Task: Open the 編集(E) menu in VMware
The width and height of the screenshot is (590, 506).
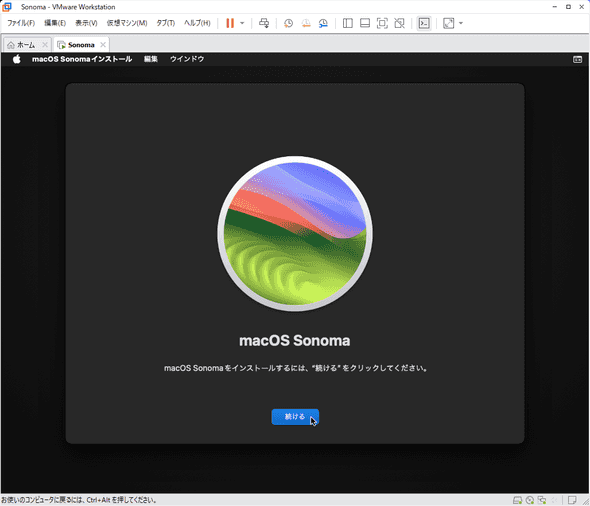Action: click(55, 23)
